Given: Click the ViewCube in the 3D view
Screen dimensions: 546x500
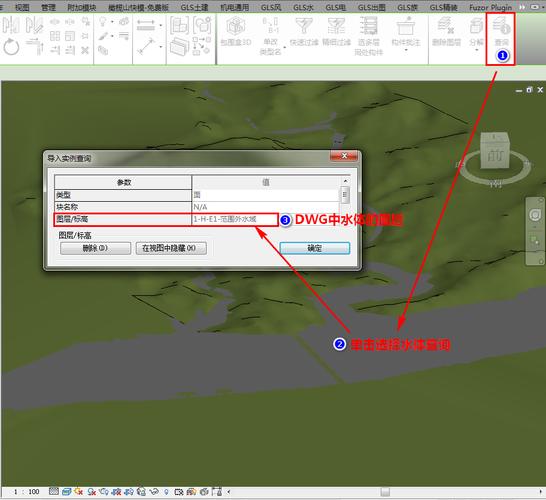Looking at the screenshot, I should coord(495,150).
